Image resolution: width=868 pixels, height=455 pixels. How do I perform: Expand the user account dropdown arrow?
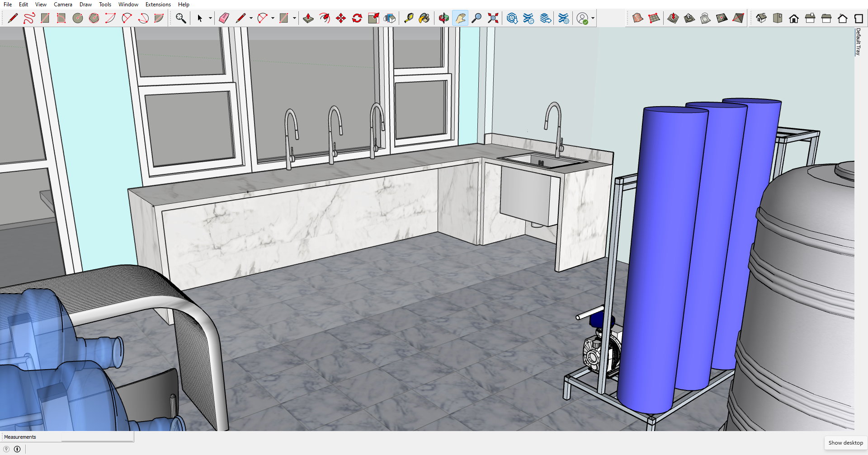click(x=593, y=18)
